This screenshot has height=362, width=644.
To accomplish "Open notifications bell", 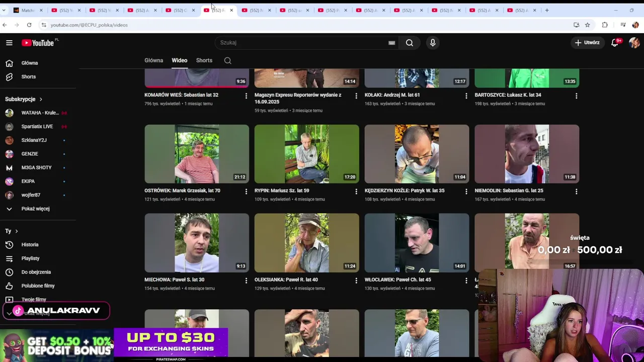I will pyautogui.click(x=615, y=43).
